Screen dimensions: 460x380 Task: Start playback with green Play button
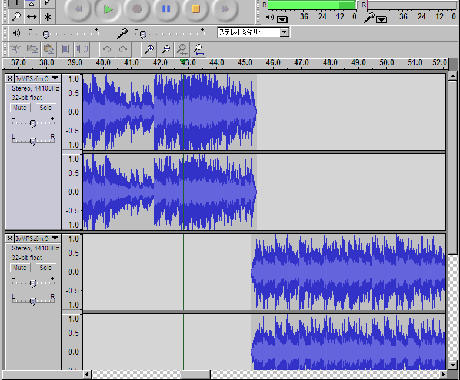click(x=107, y=9)
